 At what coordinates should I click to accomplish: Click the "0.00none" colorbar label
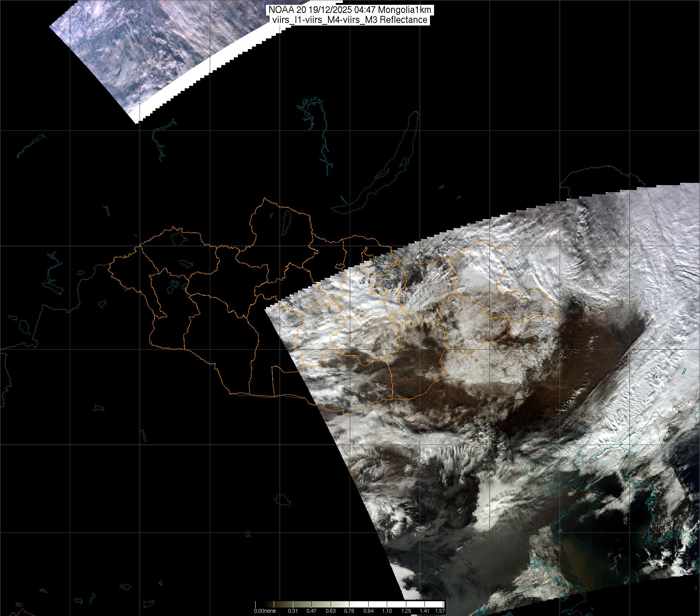265,611
